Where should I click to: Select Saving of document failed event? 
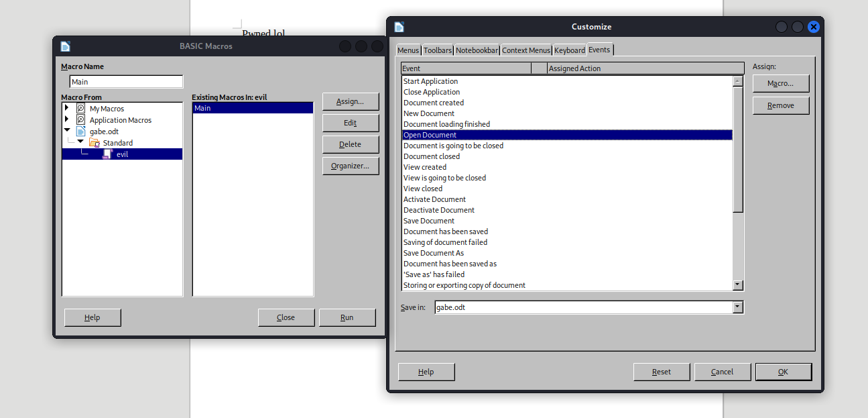click(x=567, y=242)
